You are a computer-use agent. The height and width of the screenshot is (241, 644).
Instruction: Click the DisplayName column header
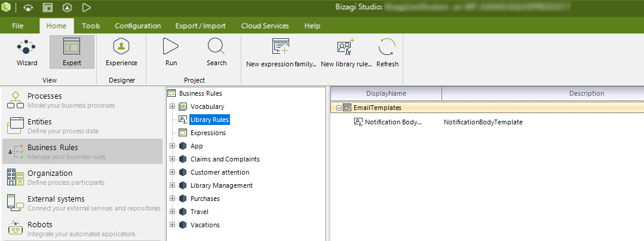pos(386,94)
